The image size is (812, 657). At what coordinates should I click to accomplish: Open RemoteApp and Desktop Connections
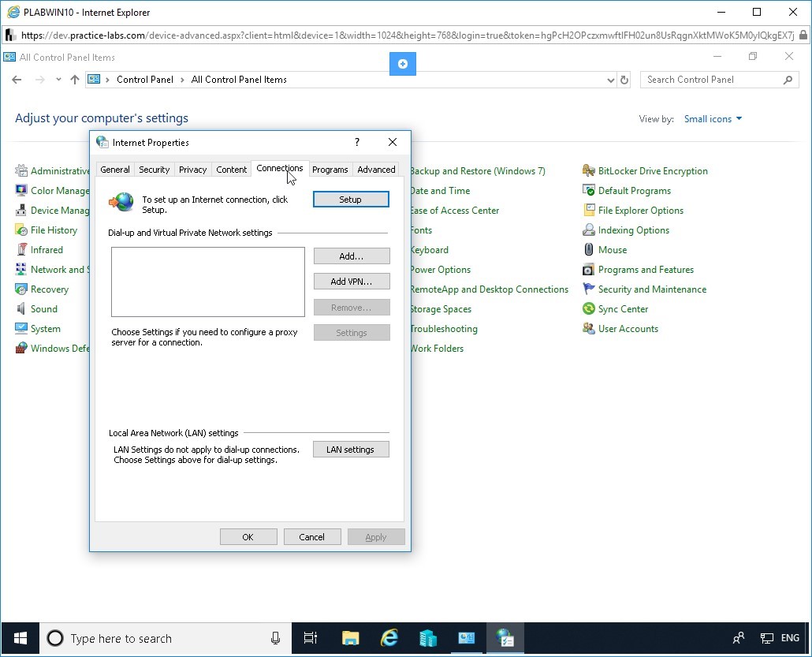490,289
